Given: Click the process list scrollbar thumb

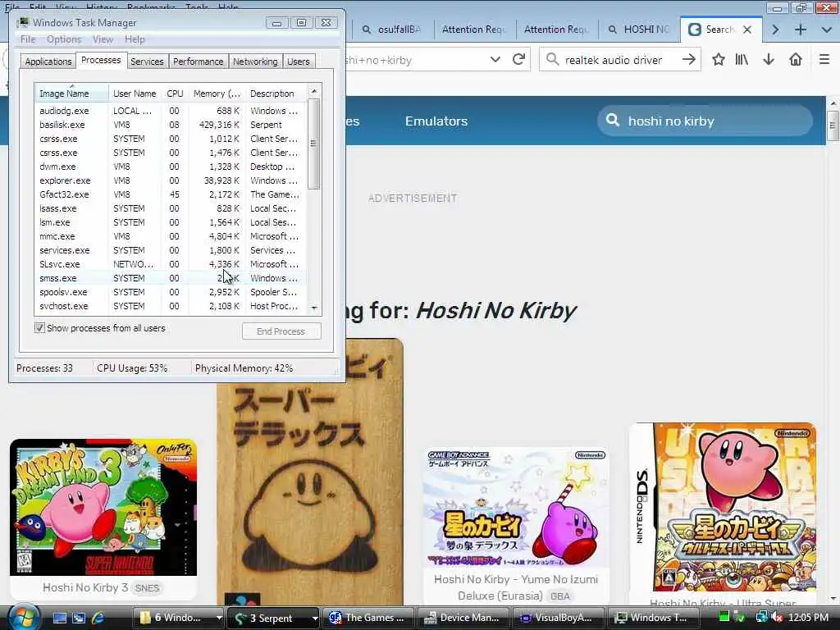Looking at the screenshot, I should point(314,144).
